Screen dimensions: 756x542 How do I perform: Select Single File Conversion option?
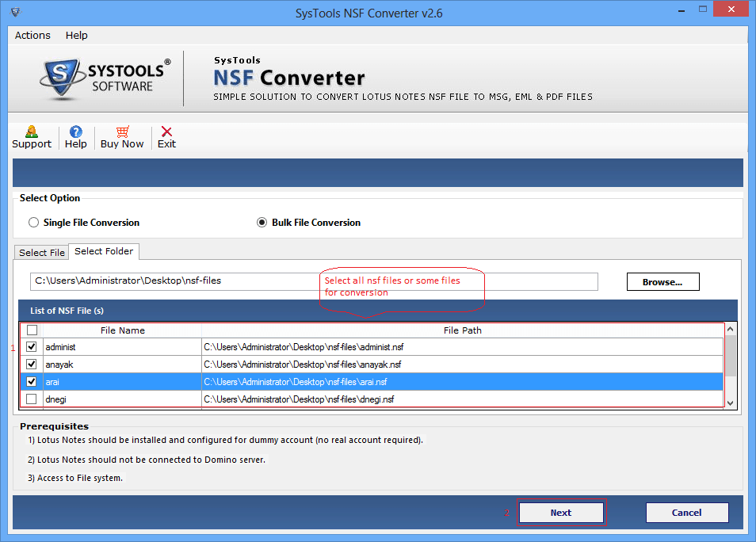coord(34,223)
